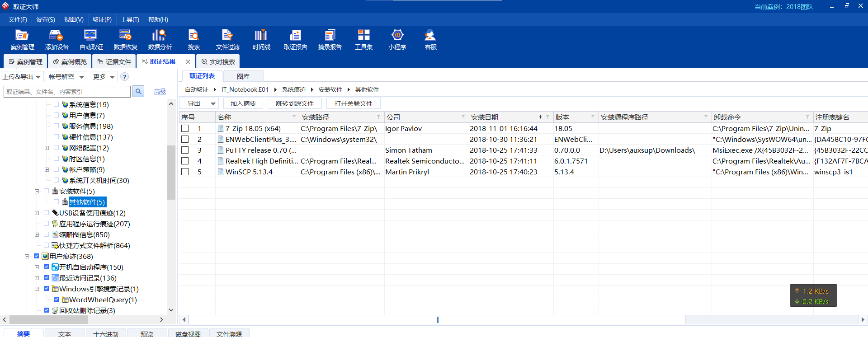Image resolution: width=868 pixels, height=337 pixels.
Task: Uncheck 开机自启动程序(150) checkbox
Action: [x=47, y=267]
